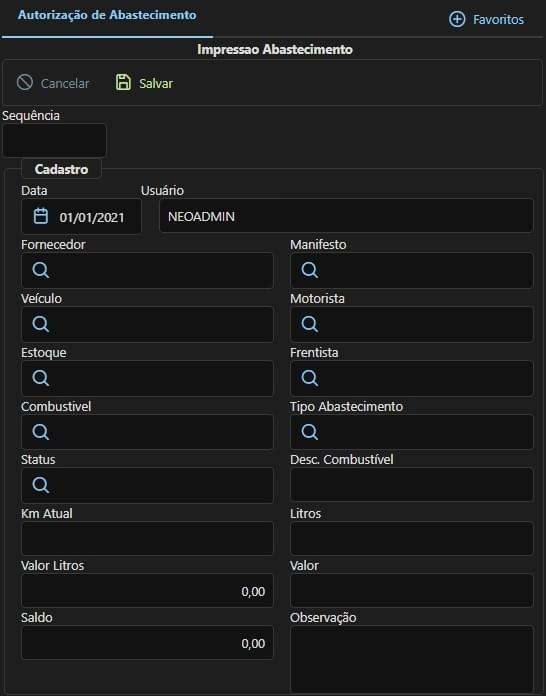Click the Manifesto search magnifier icon
546x696 pixels.
310,270
